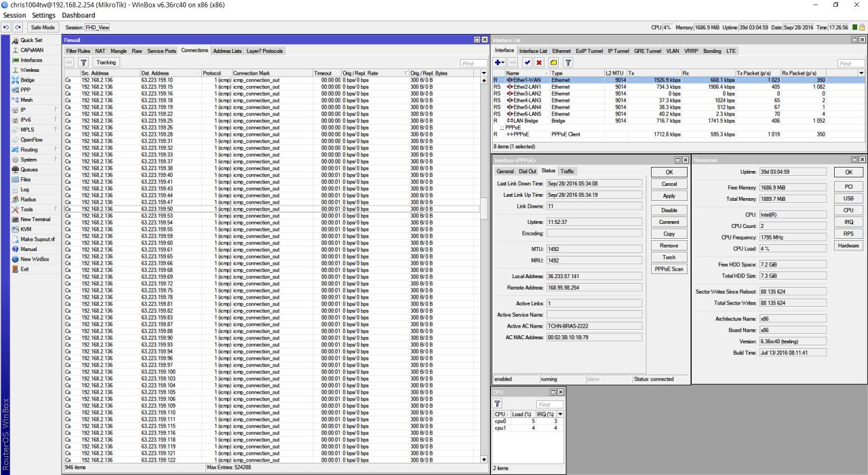This screenshot has height=475, width=868.
Task: Switch to EoIP Tunnel tab in Interface List
Action: click(589, 51)
